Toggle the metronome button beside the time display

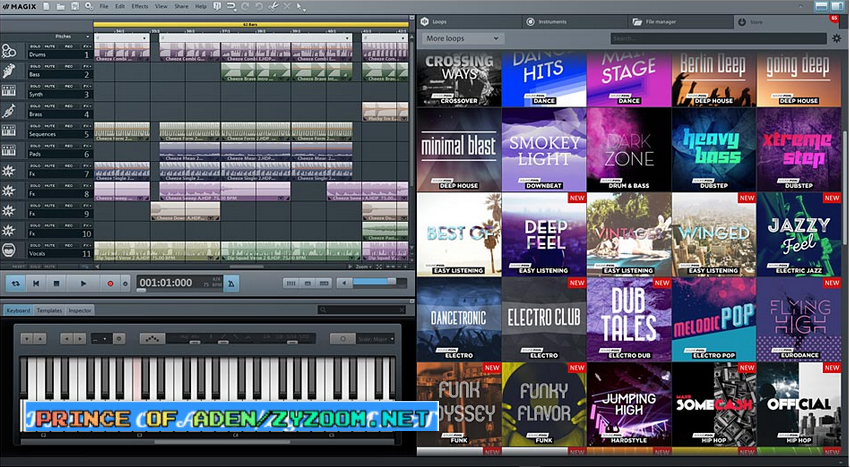231,283
